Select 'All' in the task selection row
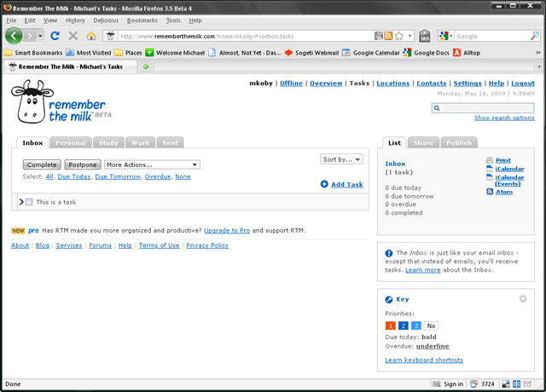This screenshot has width=546, height=392. point(49,176)
